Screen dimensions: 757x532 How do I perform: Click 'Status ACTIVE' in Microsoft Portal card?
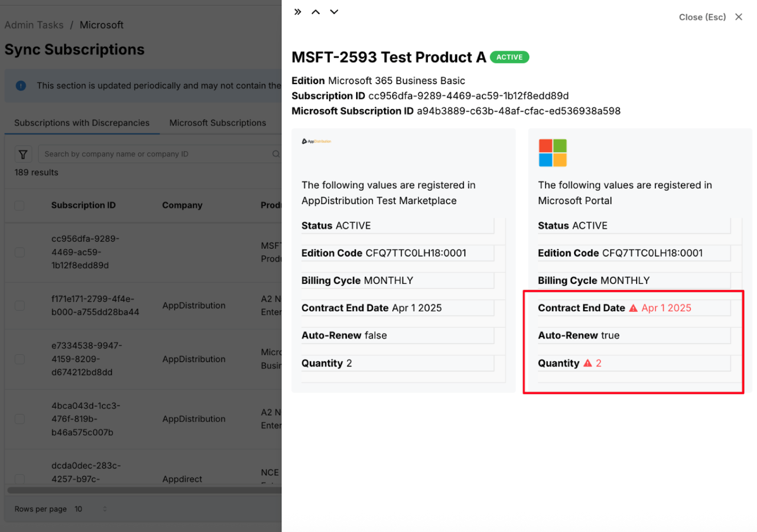(573, 225)
